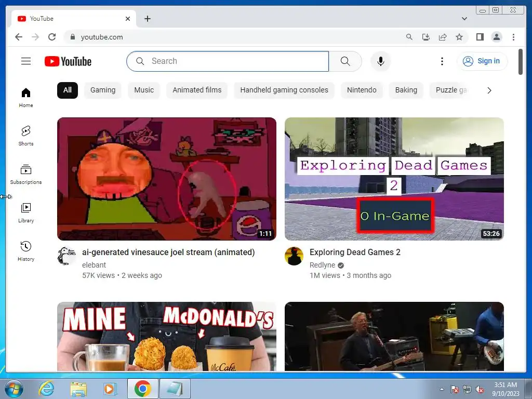Viewport: 532px width, 399px height.
Task: Open YouTube settings three-dot menu
Action: pos(442,61)
